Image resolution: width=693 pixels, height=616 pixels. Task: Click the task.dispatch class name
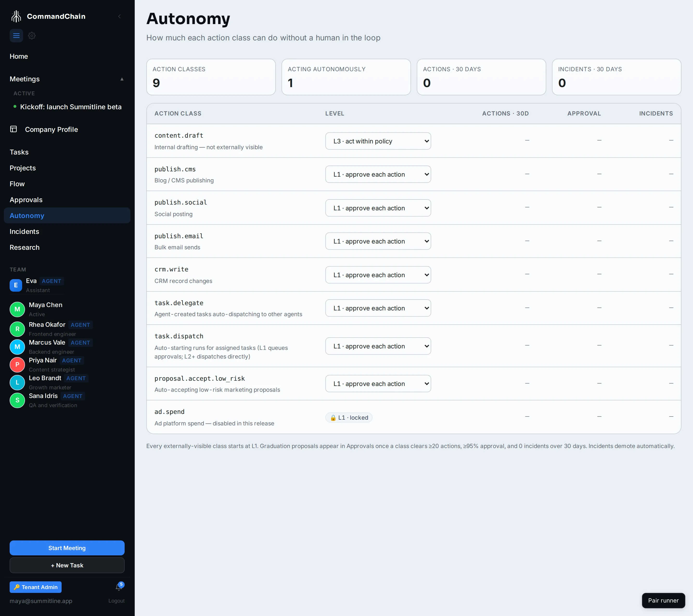(x=179, y=336)
